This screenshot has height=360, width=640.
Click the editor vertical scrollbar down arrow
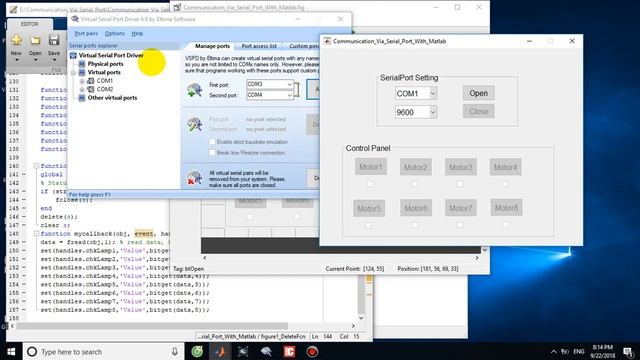coord(361,318)
